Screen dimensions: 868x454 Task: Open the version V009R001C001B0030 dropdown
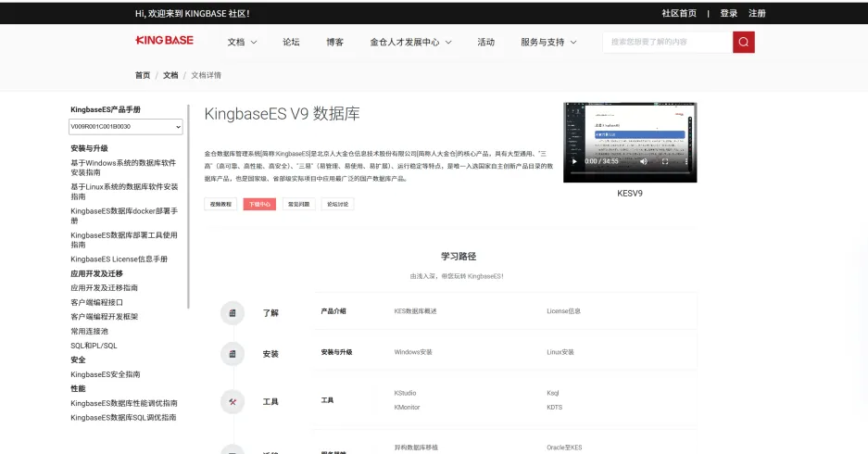tap(126, 127)
